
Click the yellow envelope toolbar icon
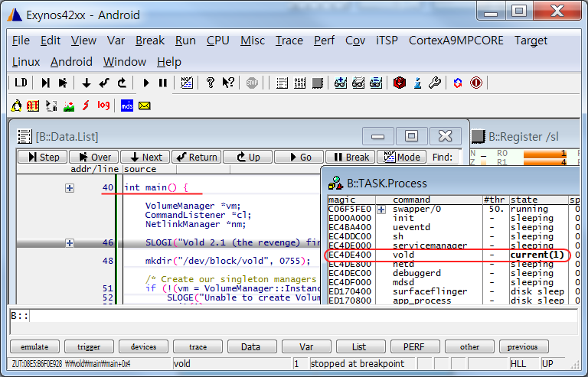(144, 106)
